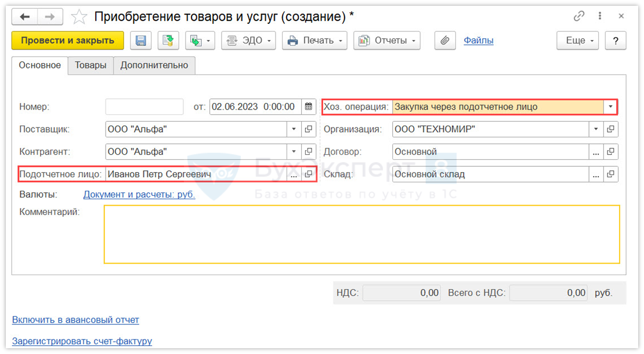Open the Печать menu

tap(314, 41)
